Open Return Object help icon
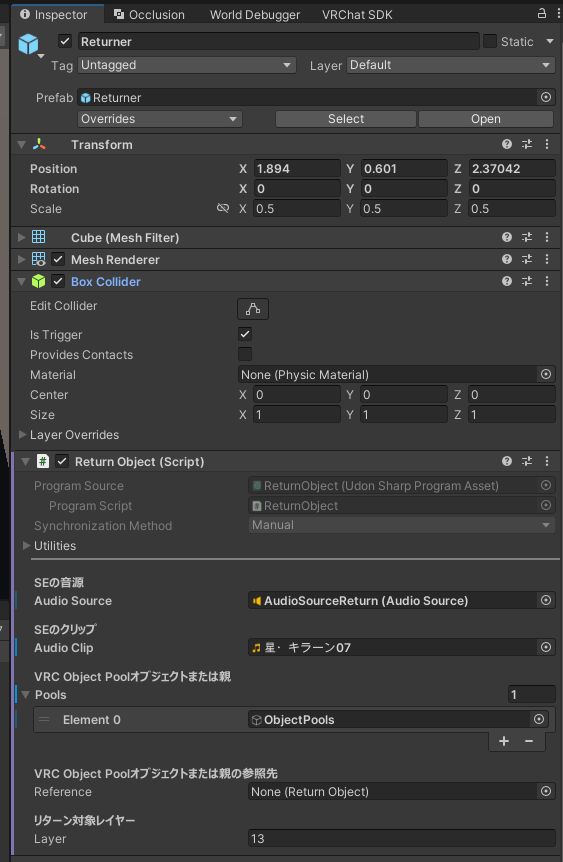The height and width of the screenshot is (862, 563). (507, 461)
